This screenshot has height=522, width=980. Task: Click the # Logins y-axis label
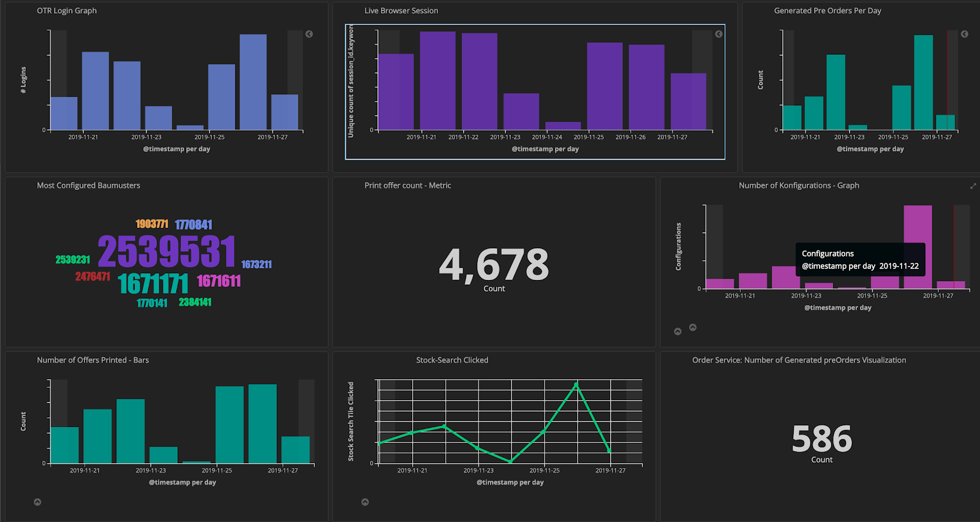coord(24,80)
